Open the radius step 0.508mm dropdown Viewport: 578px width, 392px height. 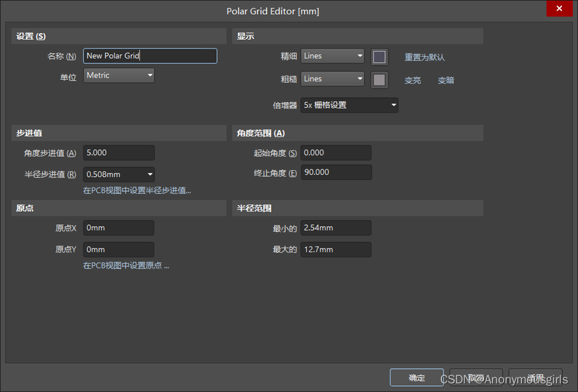click(119, 174)
